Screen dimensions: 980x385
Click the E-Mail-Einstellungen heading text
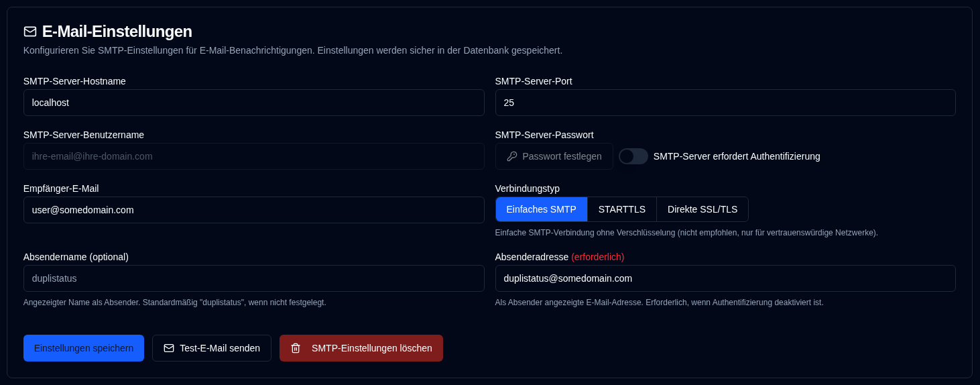tap(117, 32)
